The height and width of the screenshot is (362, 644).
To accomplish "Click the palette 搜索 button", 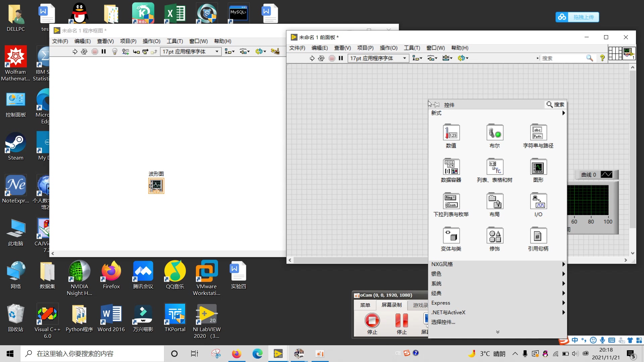I will (555, 105).
